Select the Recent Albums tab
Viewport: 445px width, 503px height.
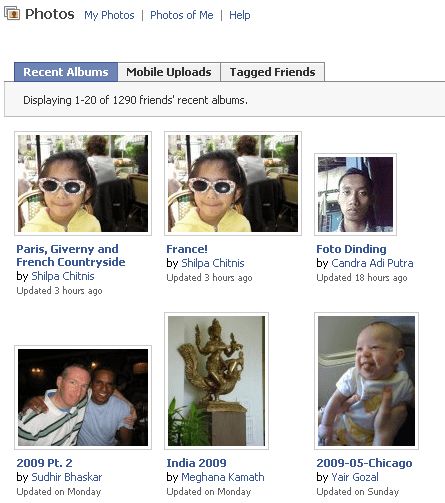click(x=66, y=72)
